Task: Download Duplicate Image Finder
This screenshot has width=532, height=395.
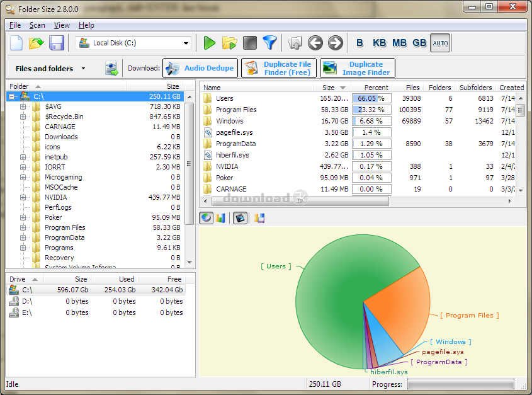Action: pyautogui.click(x=358, y=68)
